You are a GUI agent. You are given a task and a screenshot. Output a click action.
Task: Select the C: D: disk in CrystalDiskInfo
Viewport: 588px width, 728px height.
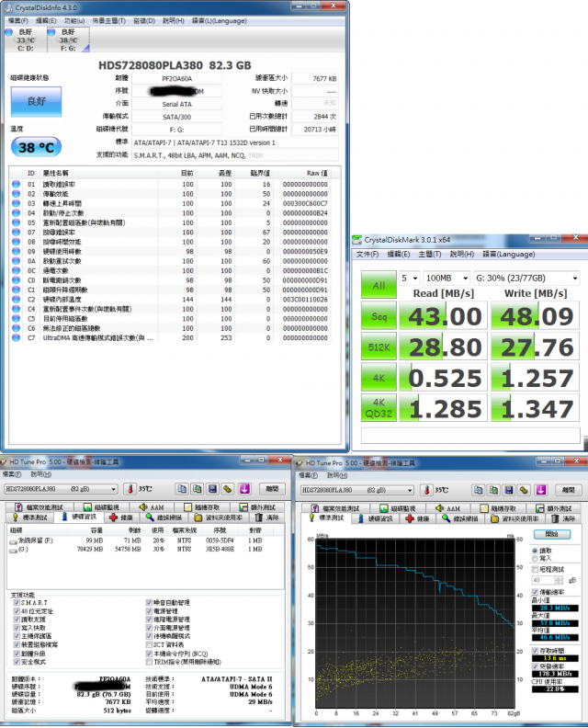tap(25, 40)
